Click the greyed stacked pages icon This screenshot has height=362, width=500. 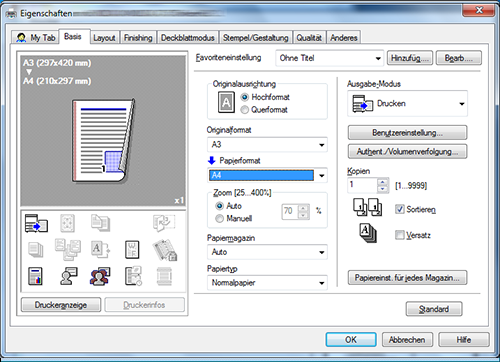point(36,250)
